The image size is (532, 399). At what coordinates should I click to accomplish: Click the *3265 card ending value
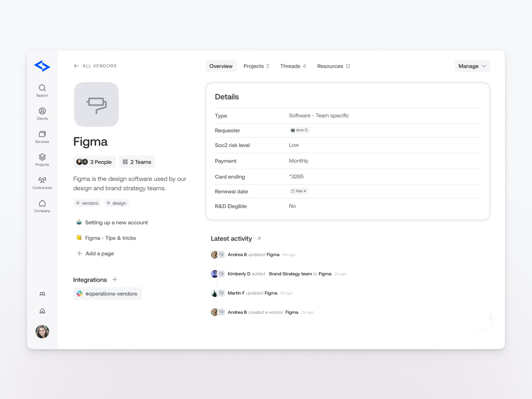pos(296,177)
